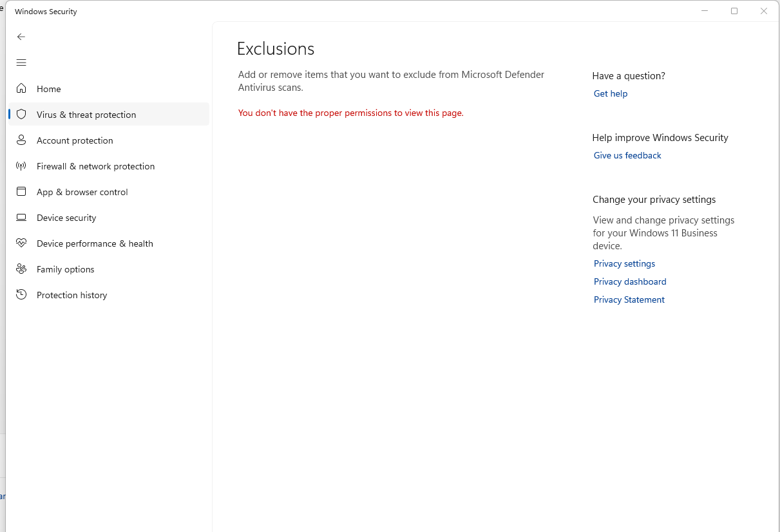
Task: Open Virus & threat protection
Action: tap(86, 114)
